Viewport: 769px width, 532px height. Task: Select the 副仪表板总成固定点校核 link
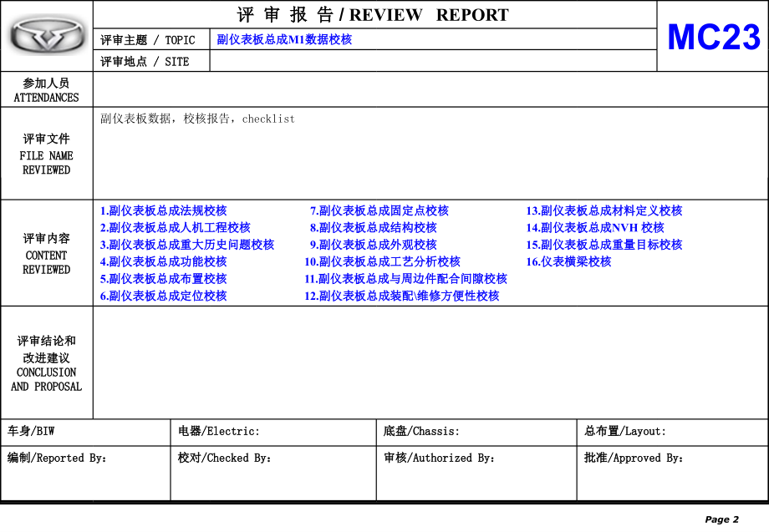point(384,211)
